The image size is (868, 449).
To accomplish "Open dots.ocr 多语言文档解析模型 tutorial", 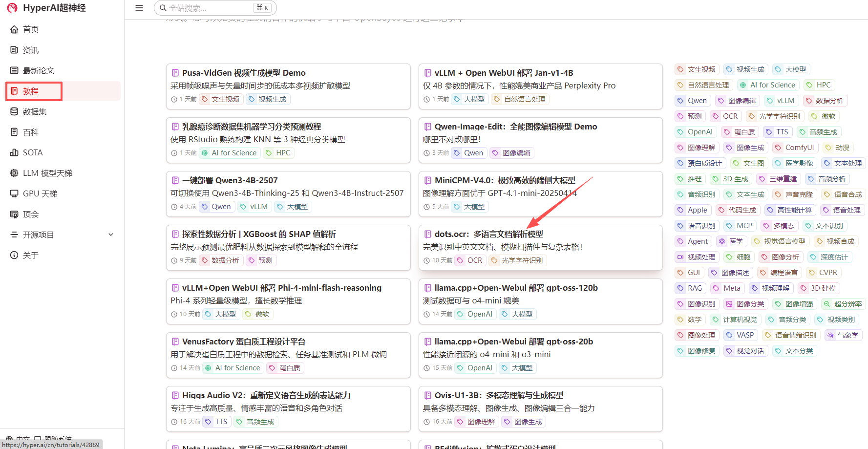I will (488, 234).
